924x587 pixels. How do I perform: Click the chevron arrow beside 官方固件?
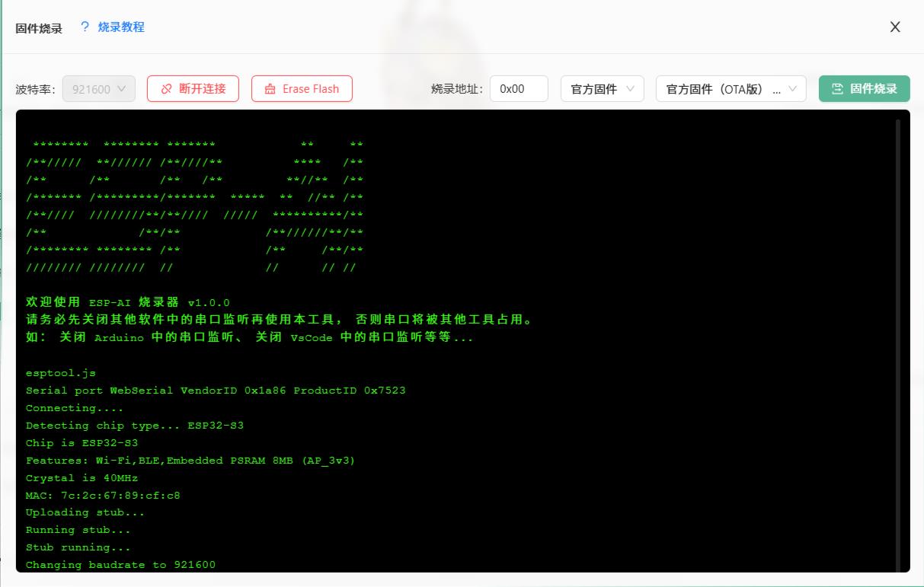(x=630, y=89)
